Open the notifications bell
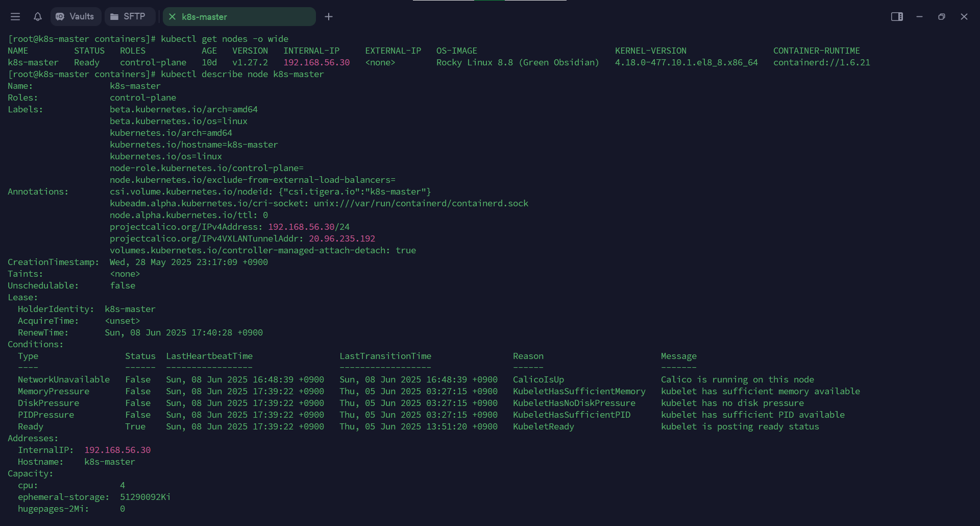The height and width of the screenshot is (526, 980). click(38, 17)
